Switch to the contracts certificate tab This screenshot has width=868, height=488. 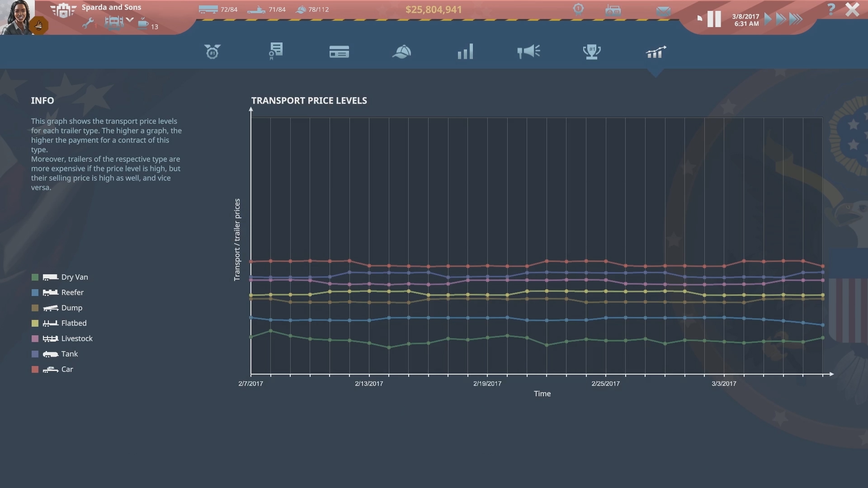click(x=275, y=52)
